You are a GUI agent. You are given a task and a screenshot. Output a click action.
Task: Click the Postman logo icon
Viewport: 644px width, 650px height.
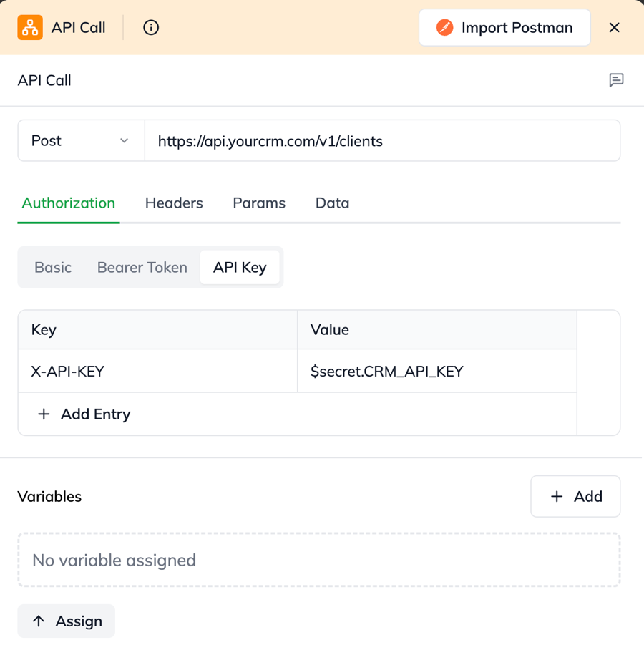click(444, 28)
